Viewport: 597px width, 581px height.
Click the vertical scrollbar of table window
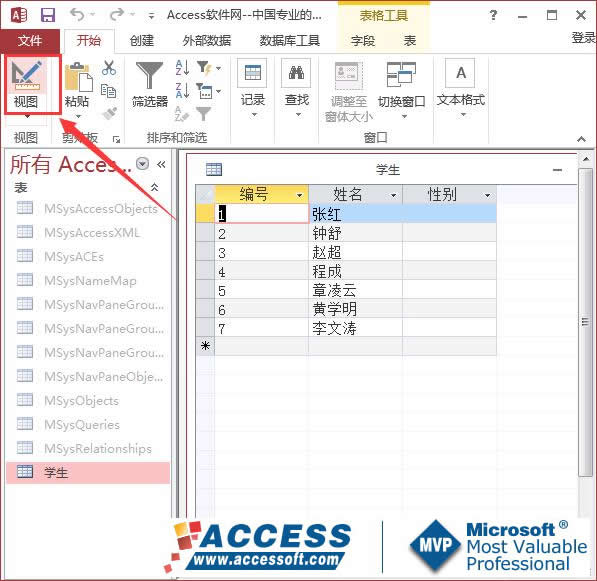coord(586,322)
